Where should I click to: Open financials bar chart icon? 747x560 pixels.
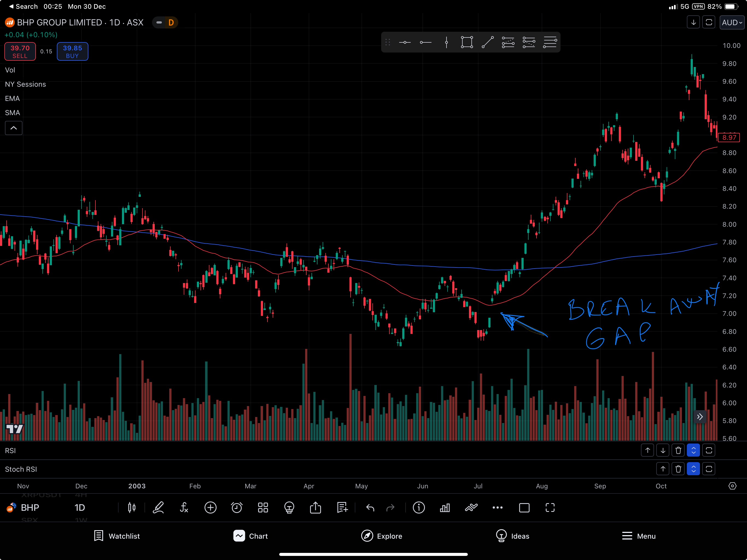click(445, 507)
